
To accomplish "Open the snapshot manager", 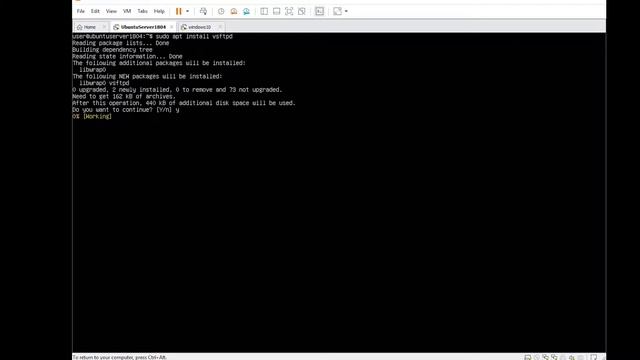I will (246, 11).
